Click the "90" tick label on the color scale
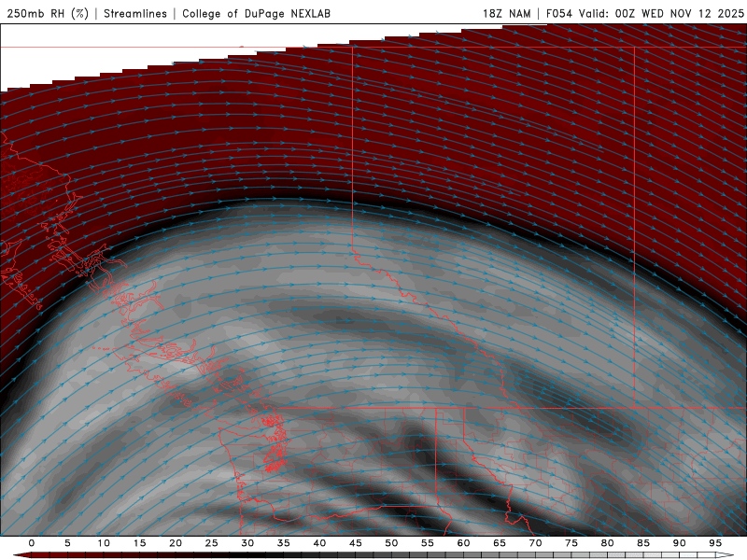This screenshot has height=560, width=747. coord(679,543)
